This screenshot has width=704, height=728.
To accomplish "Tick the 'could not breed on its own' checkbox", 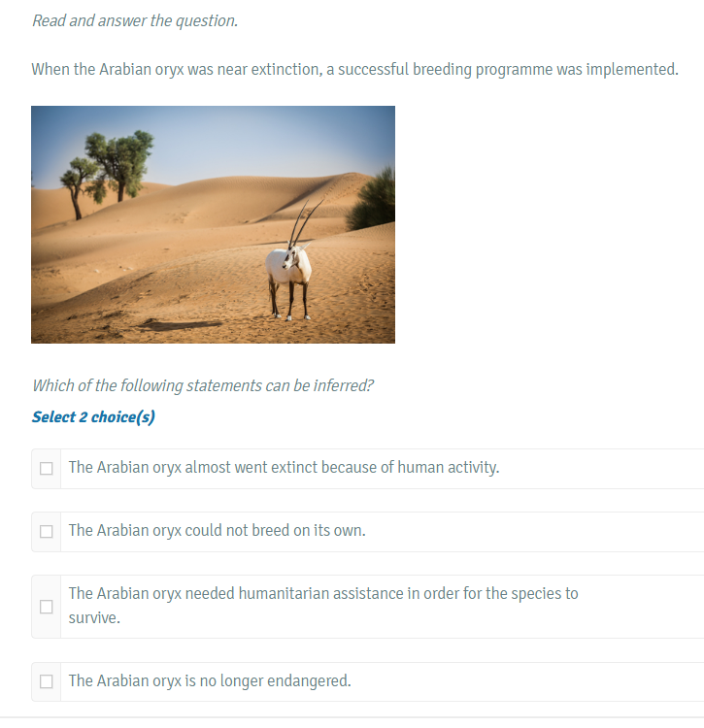I will tap(46, 531).
